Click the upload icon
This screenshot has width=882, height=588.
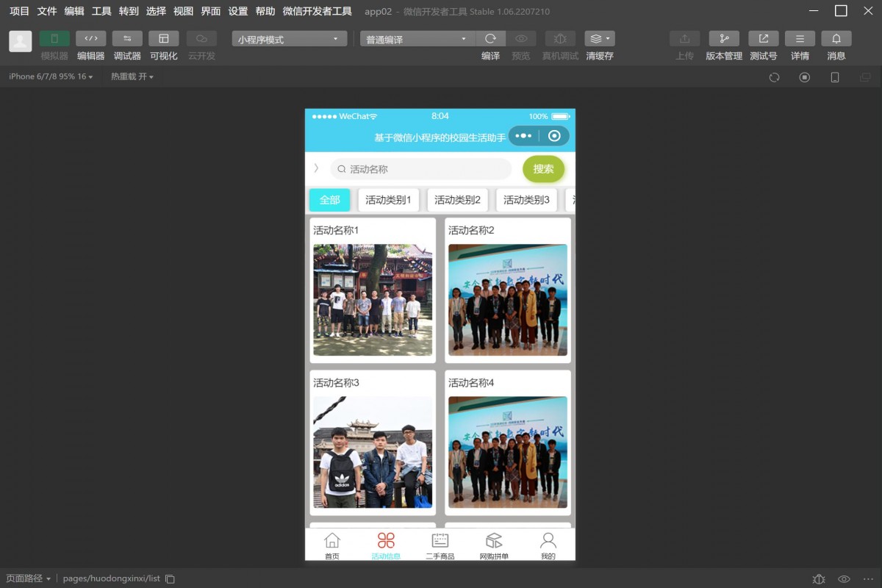point(685,39)
